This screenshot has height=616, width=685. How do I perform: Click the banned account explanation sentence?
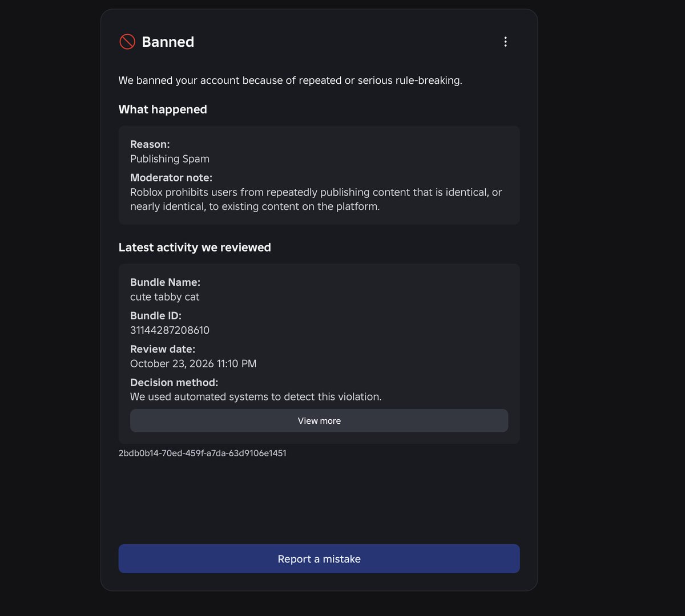pos(291,80)
